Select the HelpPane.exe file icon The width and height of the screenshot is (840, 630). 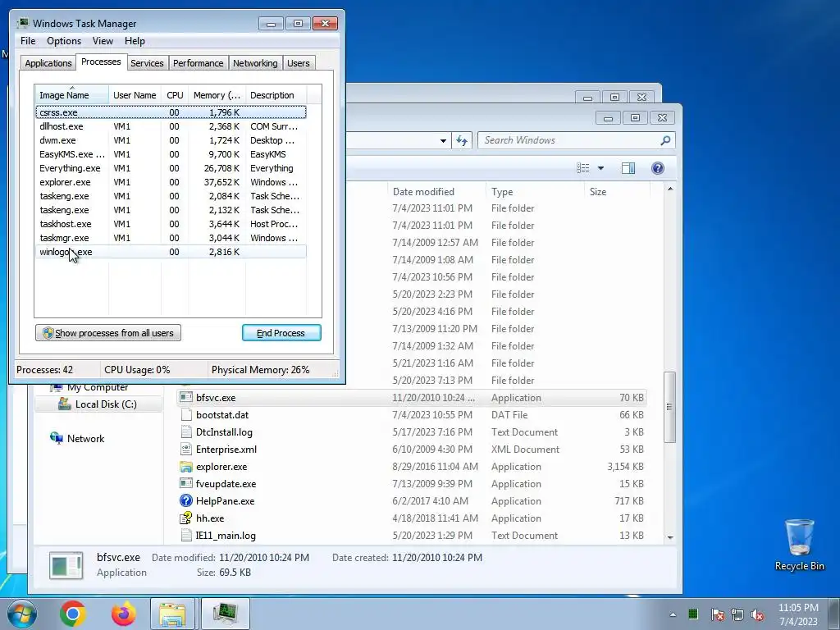[x=186, y=501]
